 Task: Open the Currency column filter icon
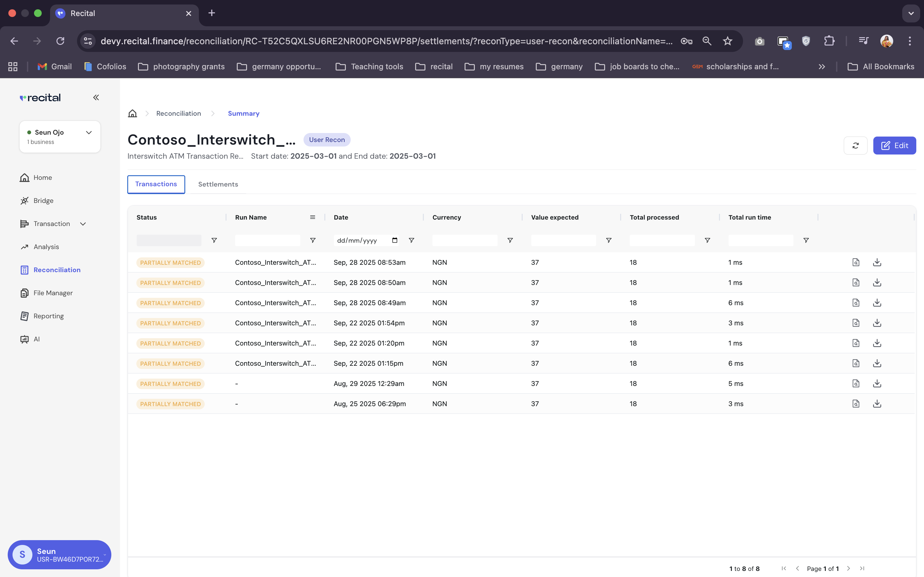[510, 240]
